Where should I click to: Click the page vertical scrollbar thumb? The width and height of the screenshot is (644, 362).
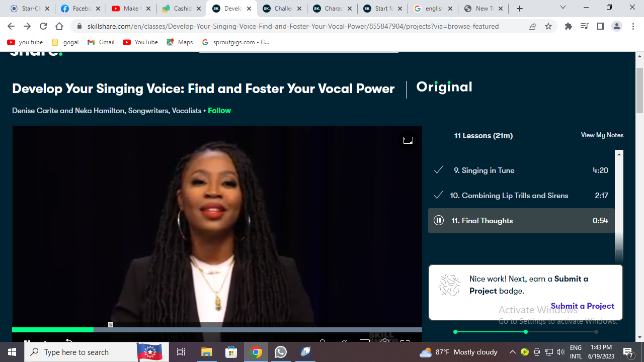639,90
